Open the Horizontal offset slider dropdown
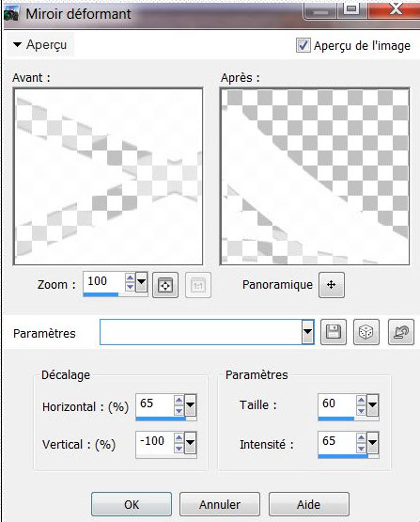The width and height of the screenshot is (420, 522). tap(190, 405)
